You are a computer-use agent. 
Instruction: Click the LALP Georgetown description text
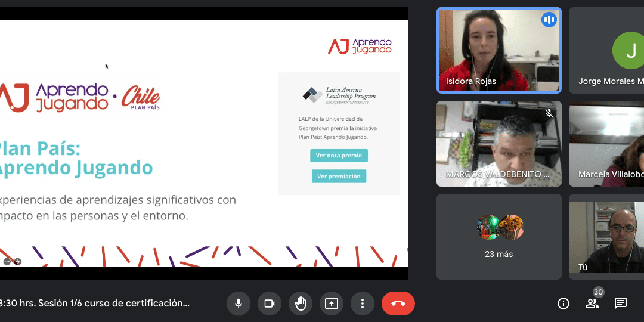338,128
